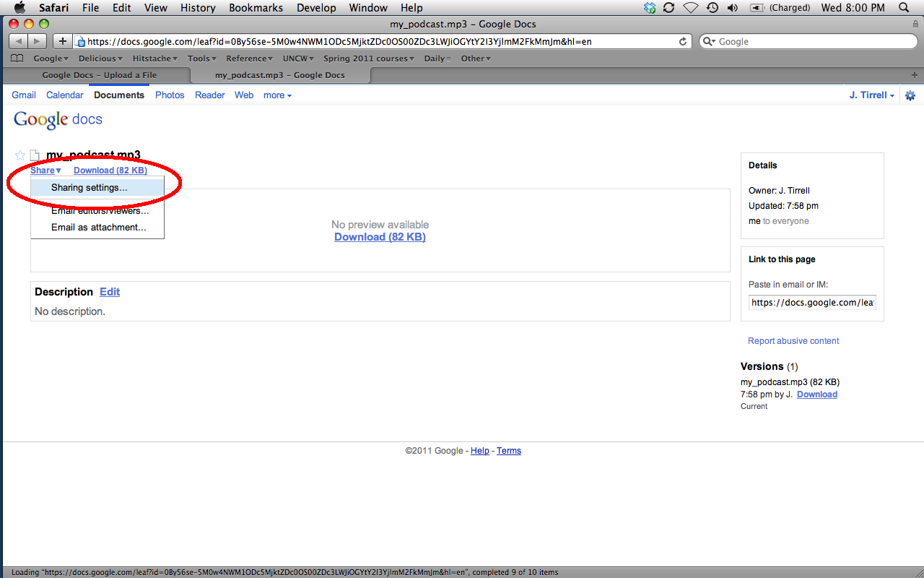Expand the Delicious bookmarks folder

[x=100, y=59]
